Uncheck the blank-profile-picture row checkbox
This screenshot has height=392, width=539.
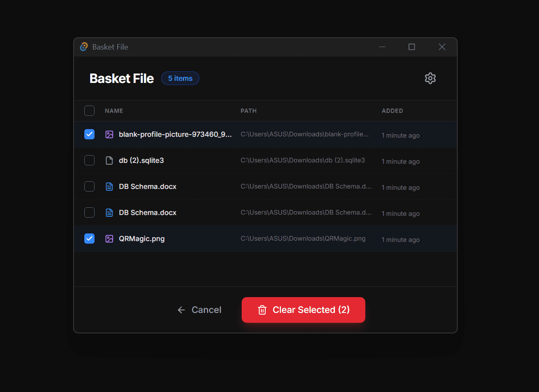click(x=89, y=134)
